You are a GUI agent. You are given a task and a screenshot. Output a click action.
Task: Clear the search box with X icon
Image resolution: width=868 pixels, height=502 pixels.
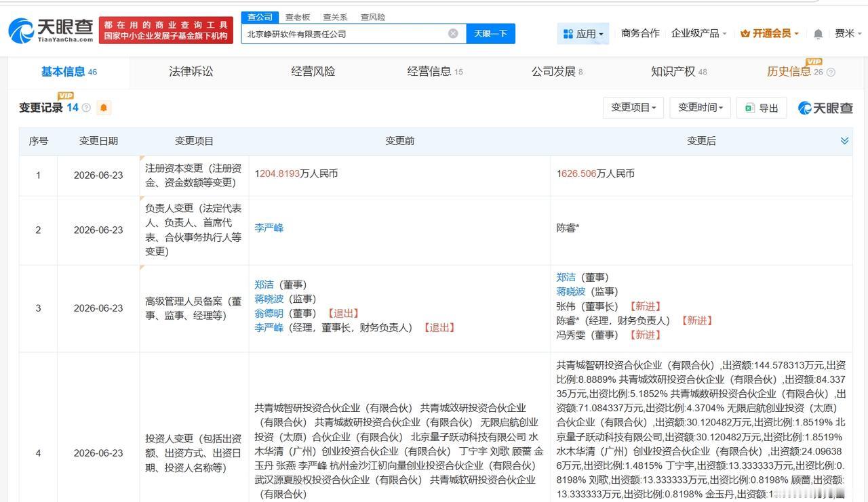pos(453,33)
